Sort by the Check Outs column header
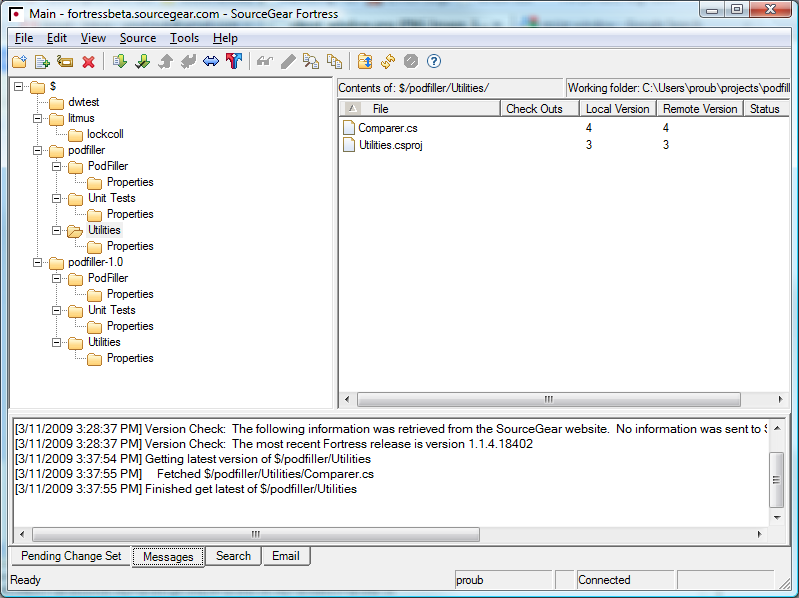 (534, 109)
